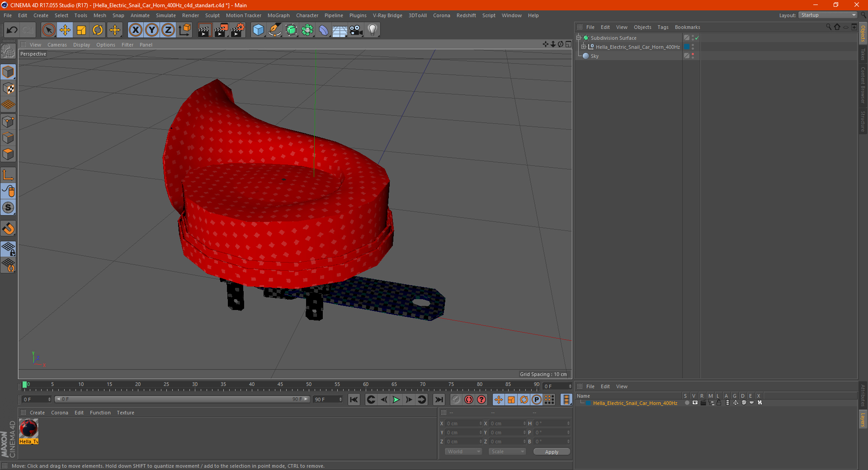Activate the Rotate tool
868x470 pixels.
pos(98,30)
